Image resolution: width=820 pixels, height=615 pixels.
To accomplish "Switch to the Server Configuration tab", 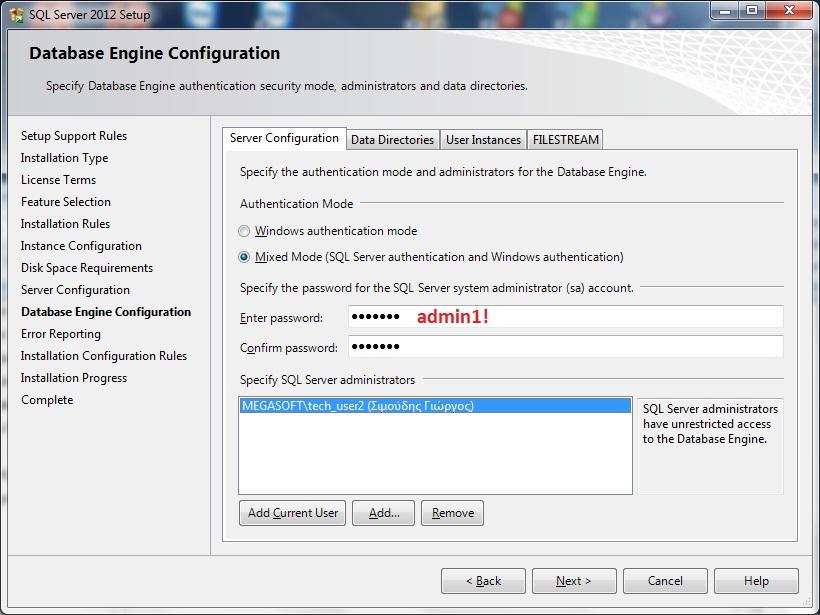I will click(284, 139).
